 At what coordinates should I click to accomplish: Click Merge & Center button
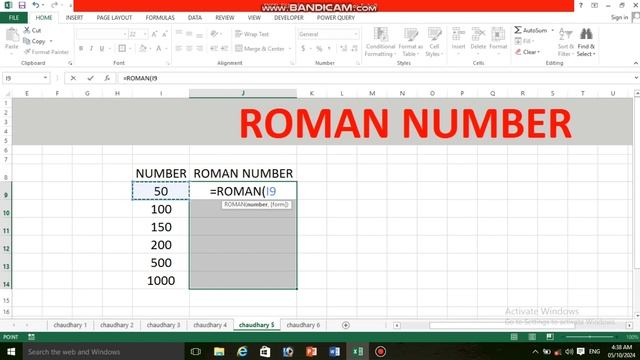pos(260,49)
